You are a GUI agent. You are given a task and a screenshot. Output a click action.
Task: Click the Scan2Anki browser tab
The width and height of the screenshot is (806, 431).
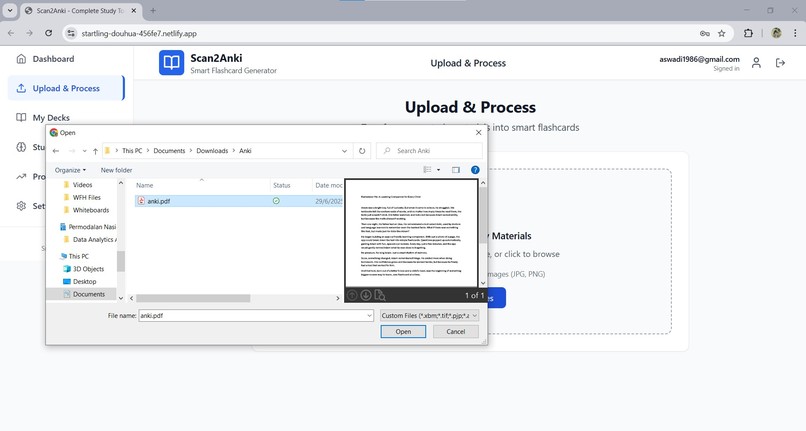pyautogui.click(x=82, y=10)
